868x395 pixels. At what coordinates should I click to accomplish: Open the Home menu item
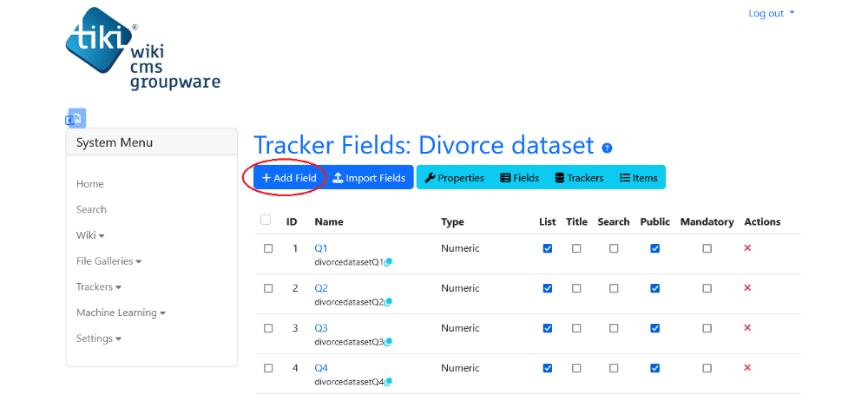pyautogui.click(x=89, y=184)
